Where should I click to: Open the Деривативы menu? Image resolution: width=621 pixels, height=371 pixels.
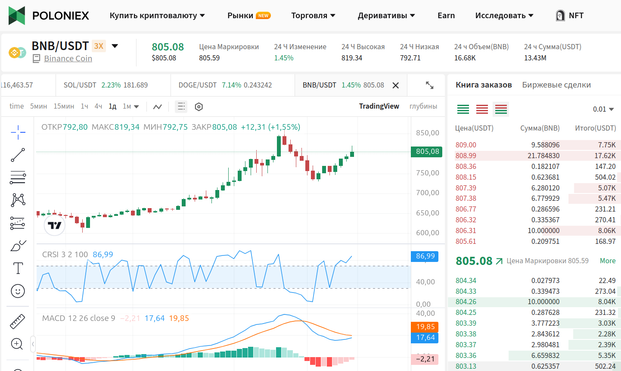pos(386,15)
